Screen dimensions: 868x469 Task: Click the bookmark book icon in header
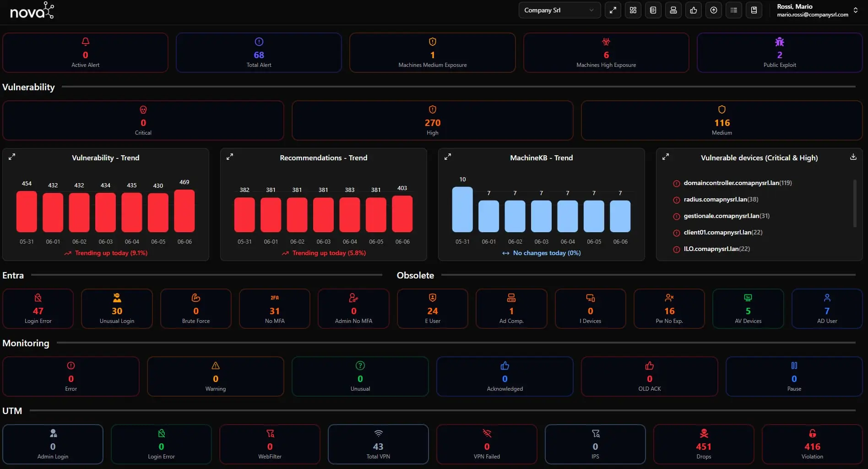754,10
